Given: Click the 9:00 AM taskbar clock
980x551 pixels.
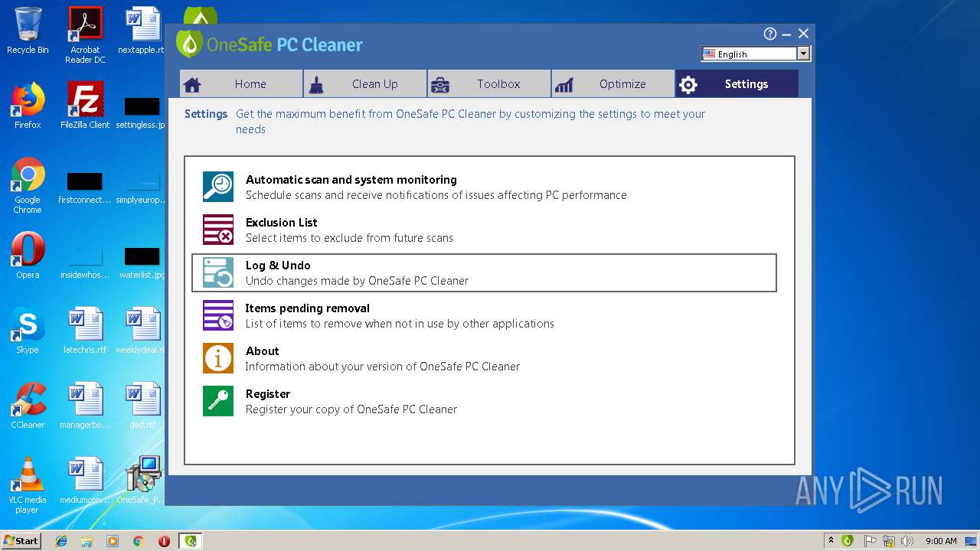Looking at the screenshot, I should [941, 541].
